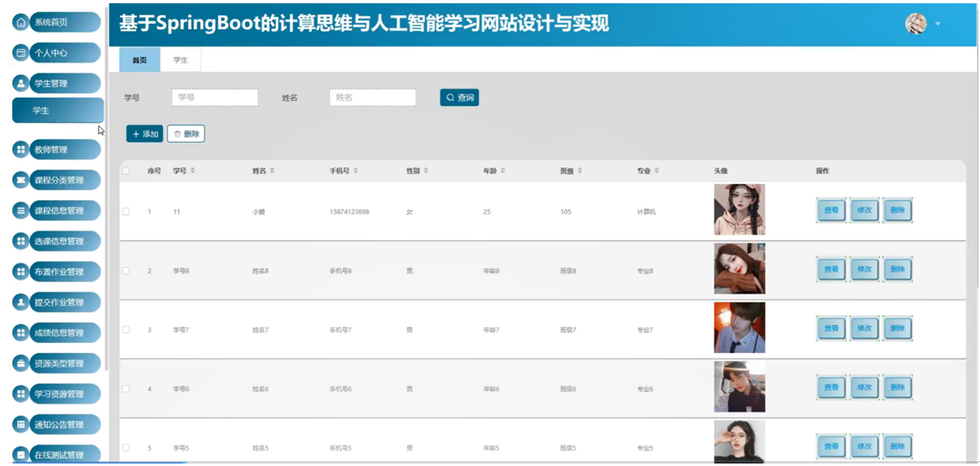Sort by 年龄 column arrows

pyautogui.click(x=502, y=171)
